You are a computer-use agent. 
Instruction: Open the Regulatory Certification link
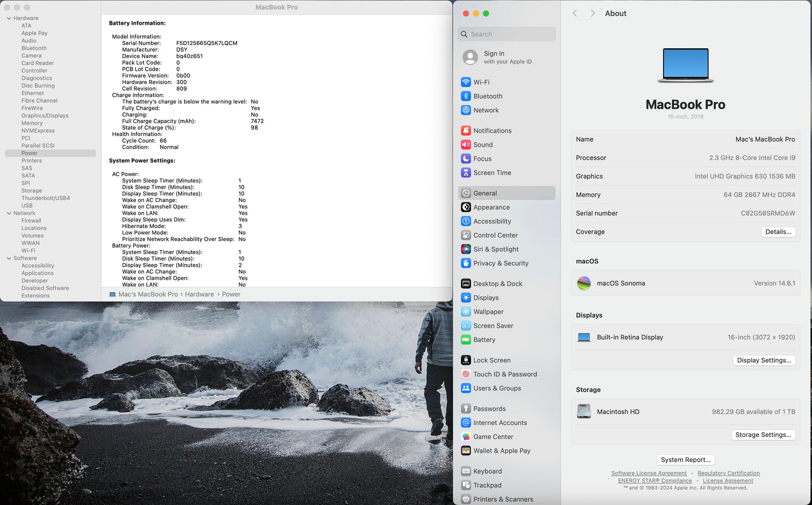728,474
